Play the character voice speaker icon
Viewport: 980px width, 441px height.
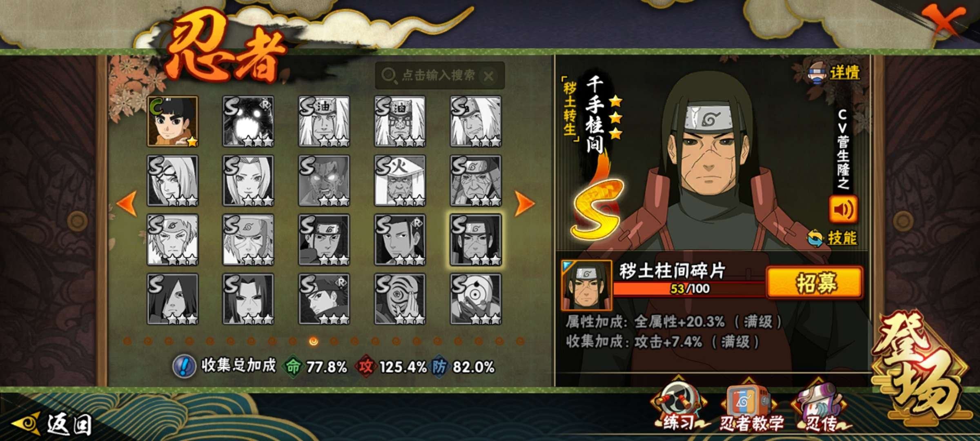(x=843, y=209)
